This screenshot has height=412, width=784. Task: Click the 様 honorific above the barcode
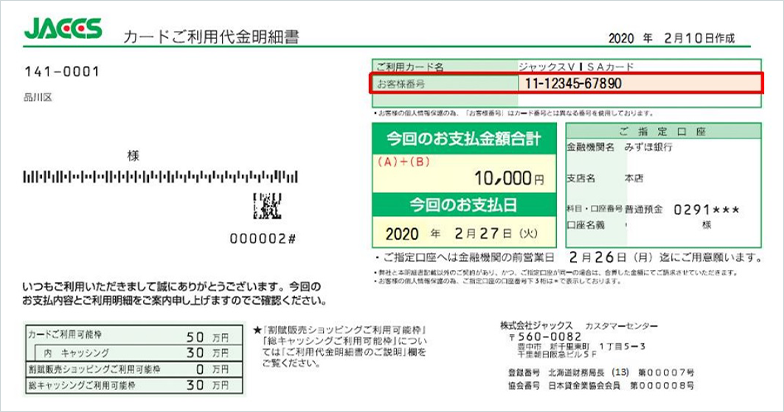click(133, 156)
